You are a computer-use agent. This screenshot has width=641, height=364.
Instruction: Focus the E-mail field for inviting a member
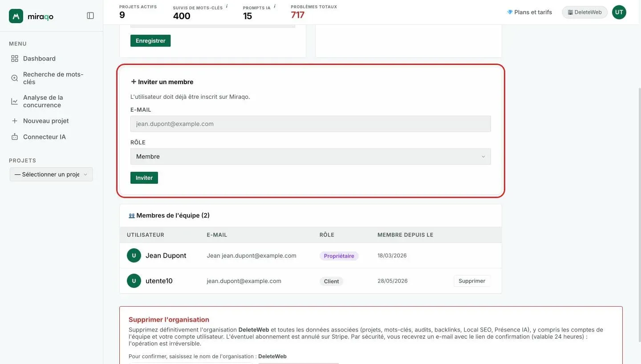click(311, 124)
